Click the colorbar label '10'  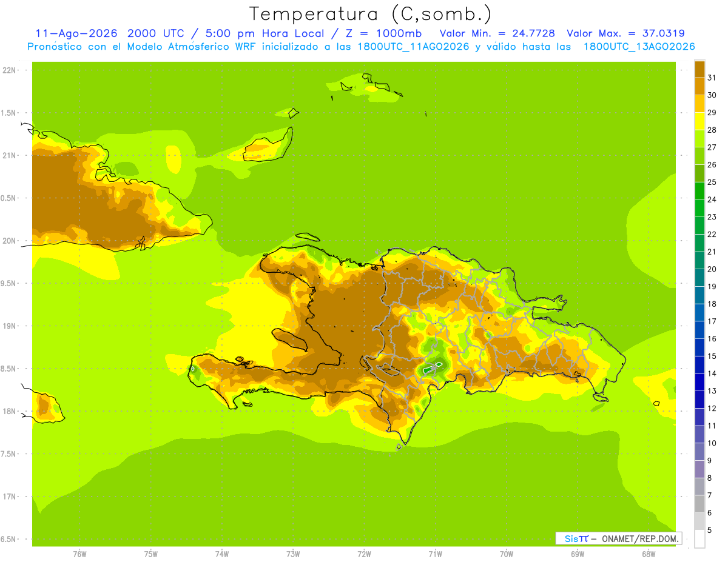point(712,443)
